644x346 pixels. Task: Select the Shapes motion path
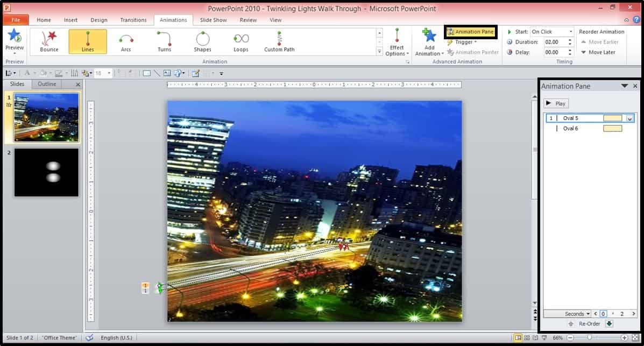tap(202, 41)
